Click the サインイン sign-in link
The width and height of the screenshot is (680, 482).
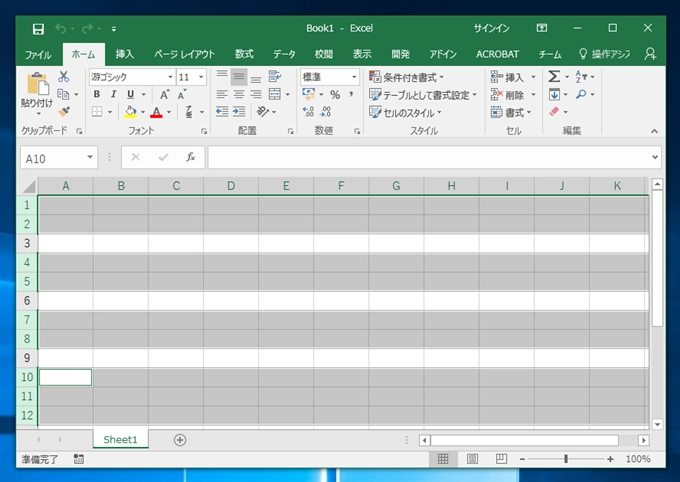click(x=492, y=29)
